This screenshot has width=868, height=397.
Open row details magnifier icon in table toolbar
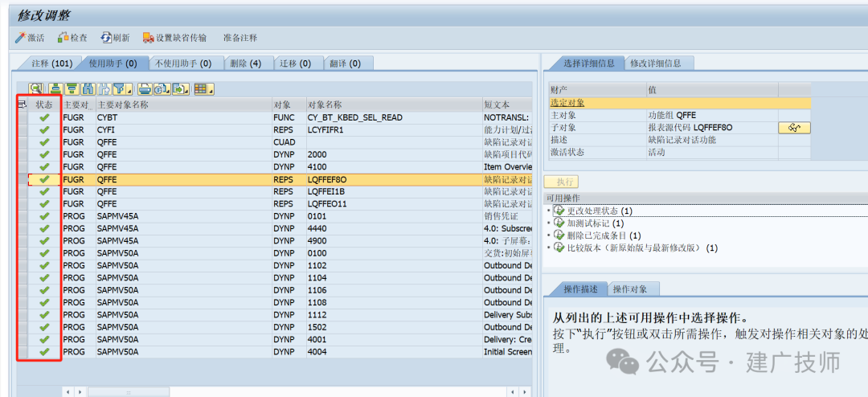(36, 88)
